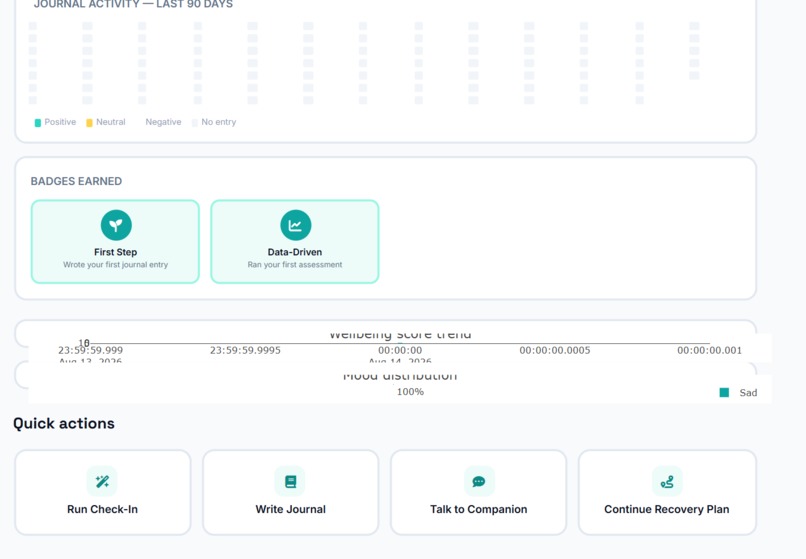The height and width of the screenshot is (559, 806).
Task: Click the Data-Driven chart badge icon
Action: click(x=296, y=225)
